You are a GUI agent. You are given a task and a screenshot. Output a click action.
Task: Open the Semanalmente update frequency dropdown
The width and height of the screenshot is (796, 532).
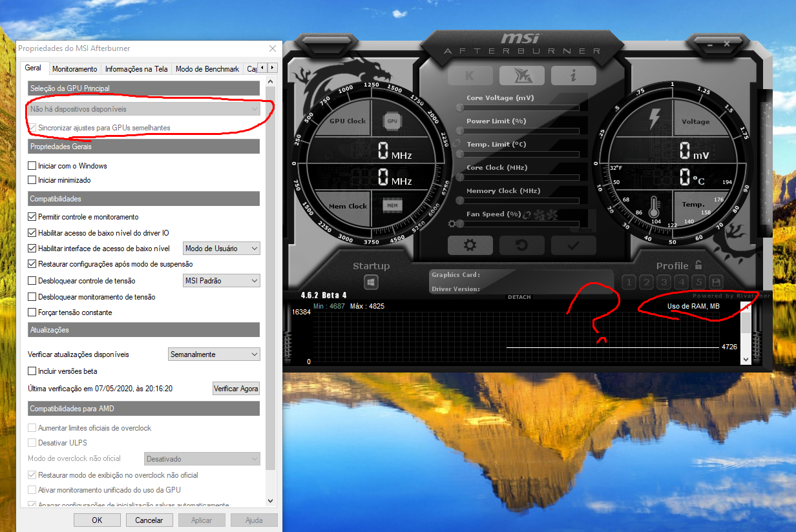[214, 354]
